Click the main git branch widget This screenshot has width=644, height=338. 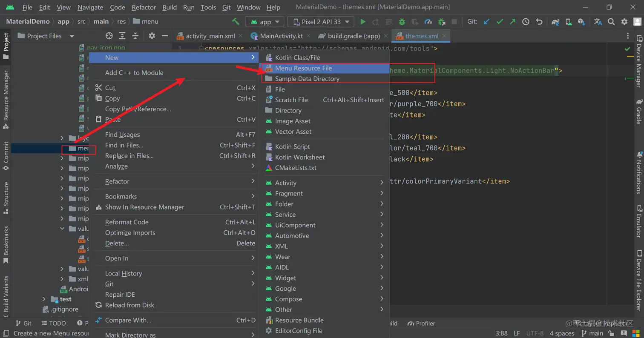pyautogui.click(x=592, y=333)
